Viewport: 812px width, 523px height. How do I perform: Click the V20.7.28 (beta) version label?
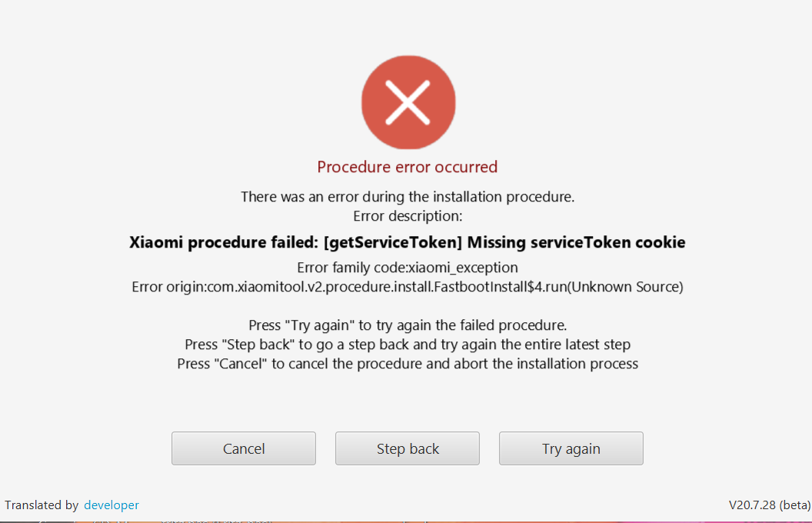click(770, 505)
